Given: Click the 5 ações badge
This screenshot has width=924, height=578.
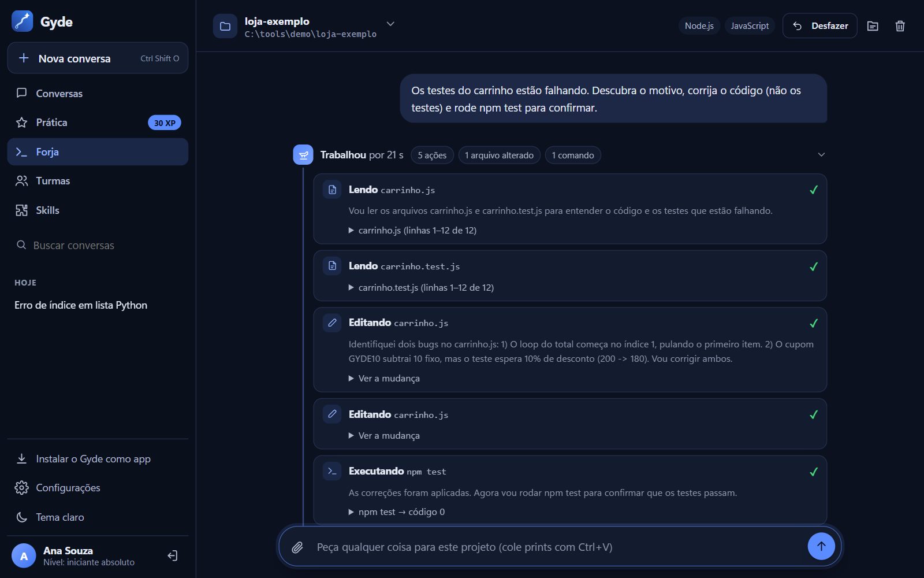Looking at the screenshot, I should click(432, 155).
